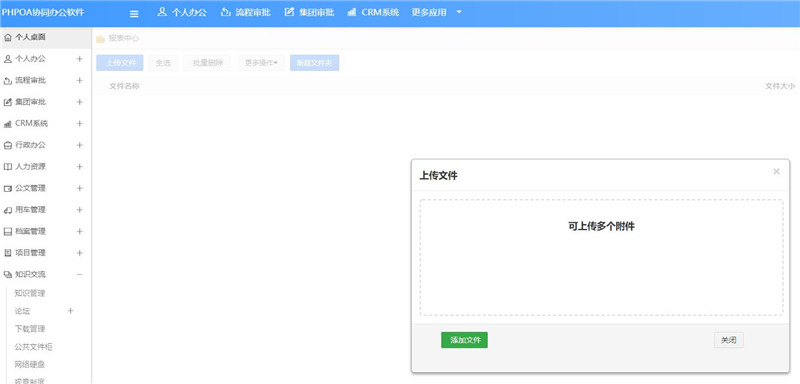Click the 文件大小 column header

[780, 86]
